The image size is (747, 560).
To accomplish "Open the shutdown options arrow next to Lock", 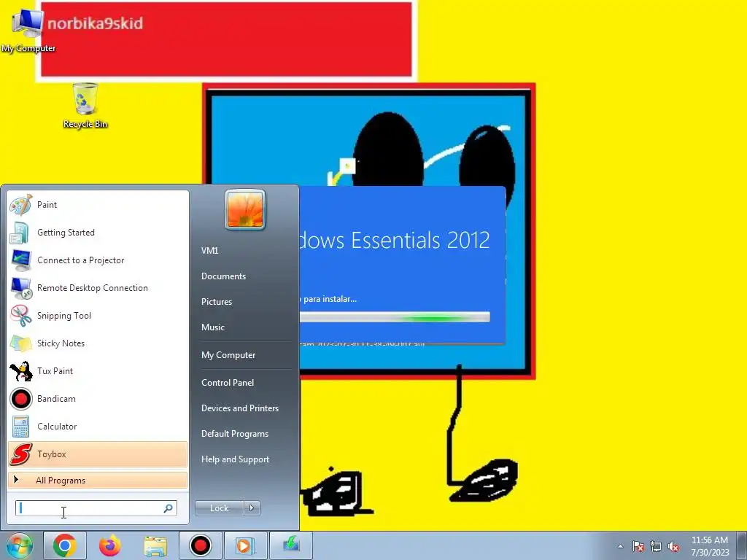I will [x=252, y=508].
